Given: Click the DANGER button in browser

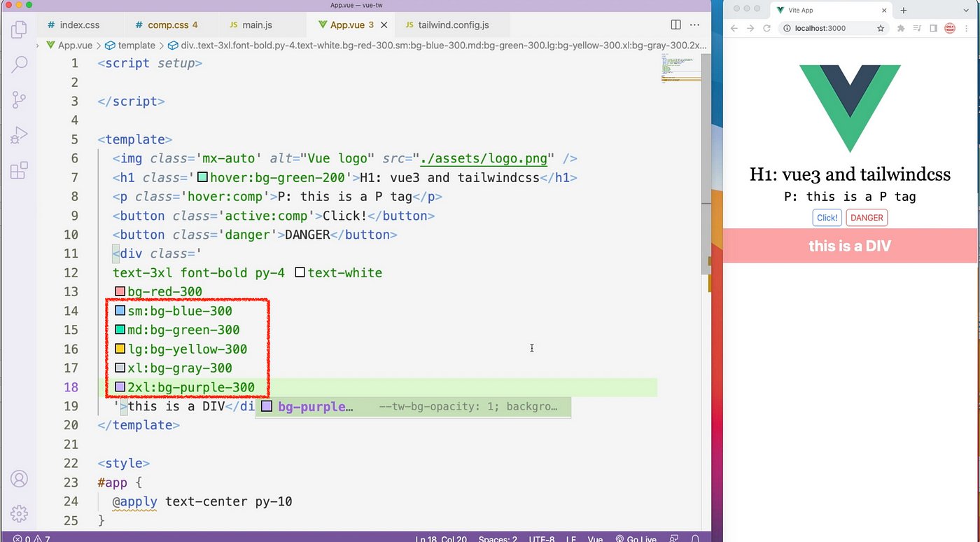Looking at the screenshot, I should click(x=867, y=218).
